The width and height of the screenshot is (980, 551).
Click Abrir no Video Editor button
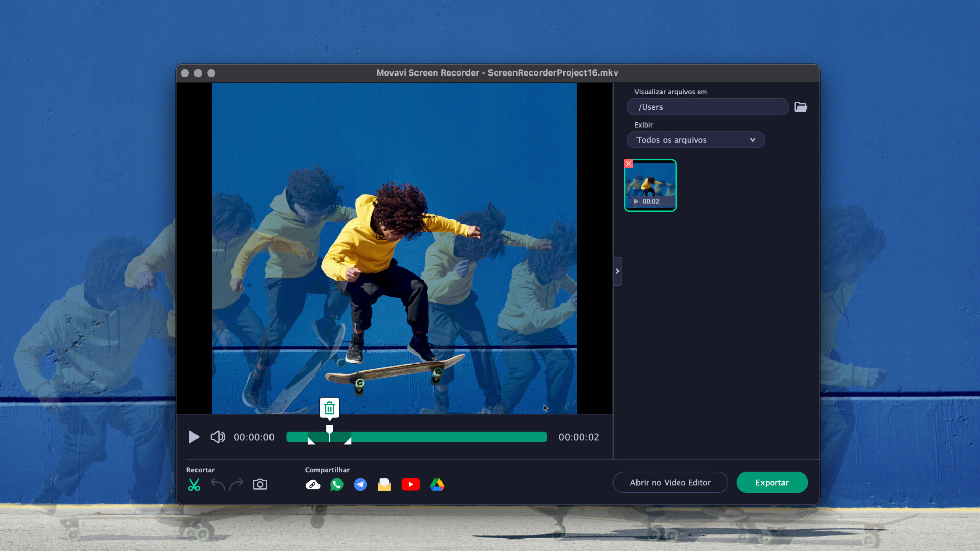(670, 483)
